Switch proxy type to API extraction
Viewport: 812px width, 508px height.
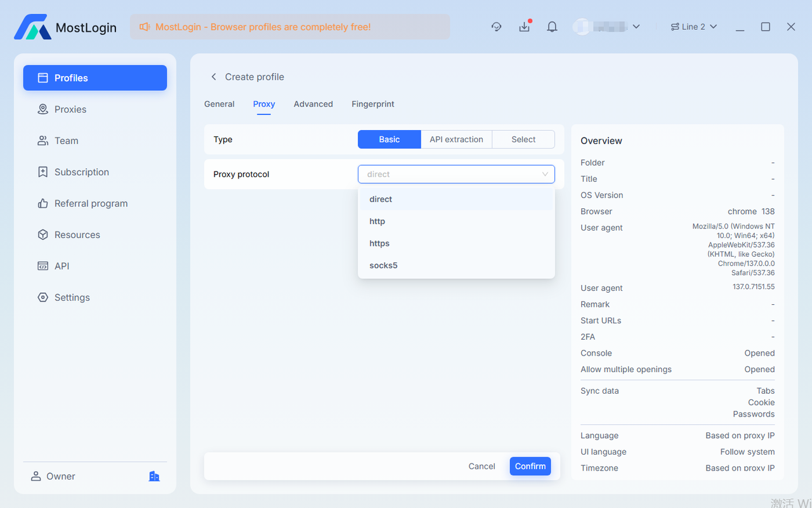pyautogui.click(x=456, y=139)
